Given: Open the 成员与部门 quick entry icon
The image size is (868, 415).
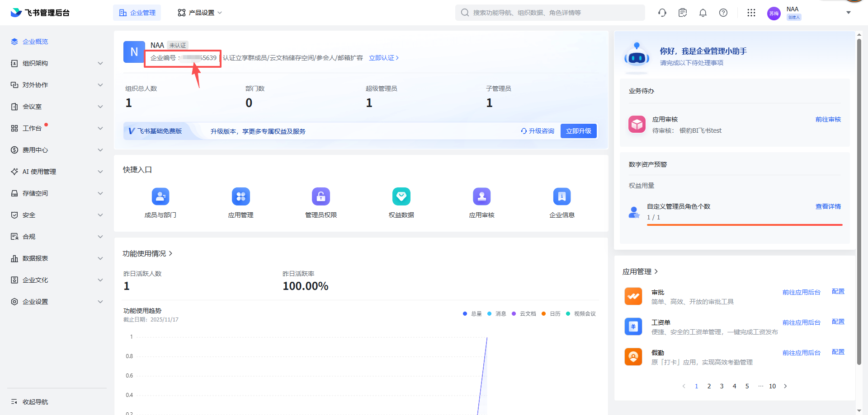Looking at the screenshot, I should click(x=160, y=196).
